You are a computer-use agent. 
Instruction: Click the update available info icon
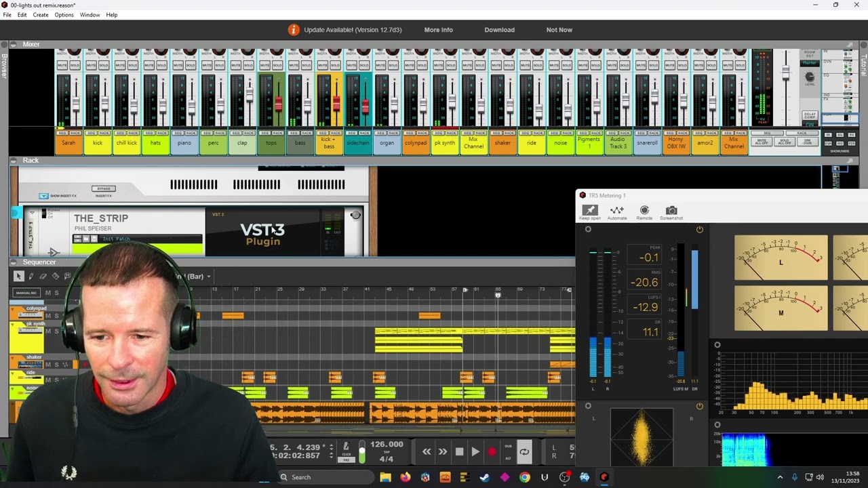click(294, 30)
